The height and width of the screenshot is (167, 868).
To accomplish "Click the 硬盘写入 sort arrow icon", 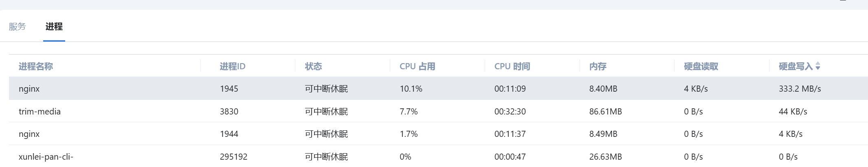I will 817,66.
